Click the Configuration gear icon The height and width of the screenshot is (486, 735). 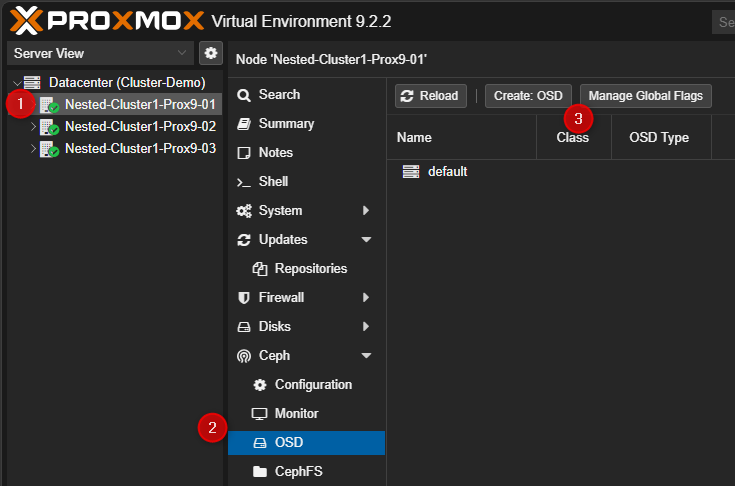tap(260, 385)
